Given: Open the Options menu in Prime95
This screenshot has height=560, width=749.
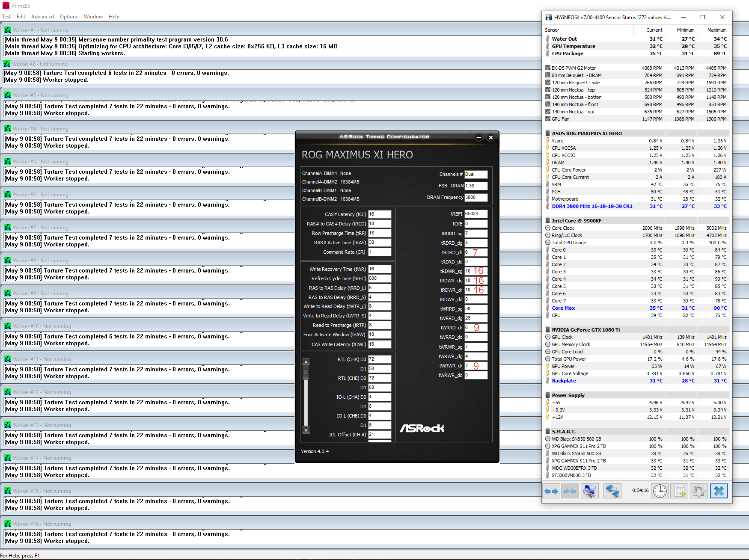Looking at the screenshot, I should click(69, 17).
